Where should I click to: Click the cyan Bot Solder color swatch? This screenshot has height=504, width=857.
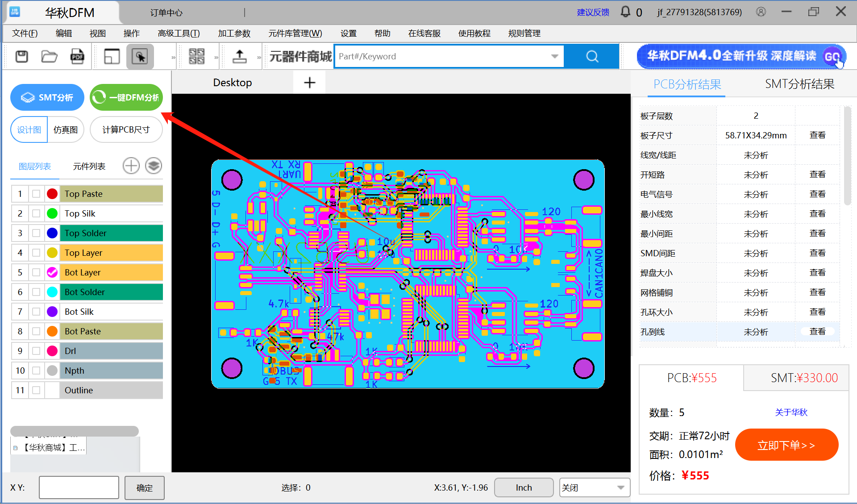click(52, 292)
